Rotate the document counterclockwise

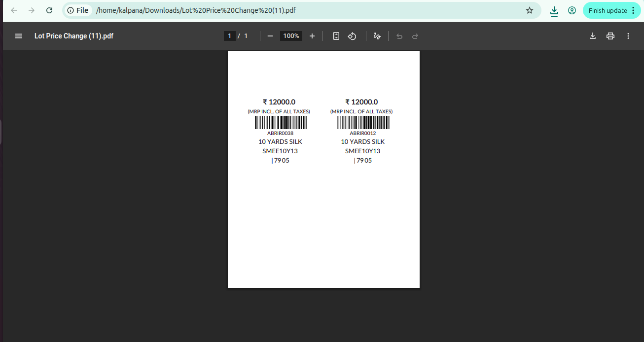[352, 36]
